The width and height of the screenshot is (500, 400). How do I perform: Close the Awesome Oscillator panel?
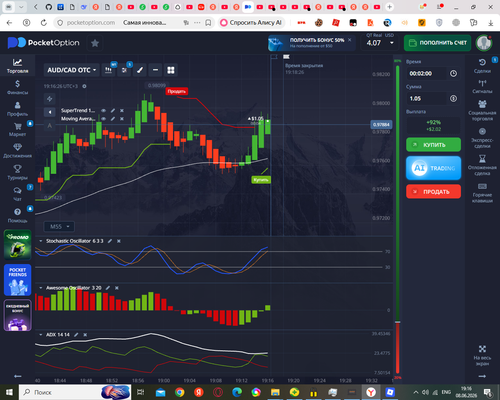[x=117, y=288]
